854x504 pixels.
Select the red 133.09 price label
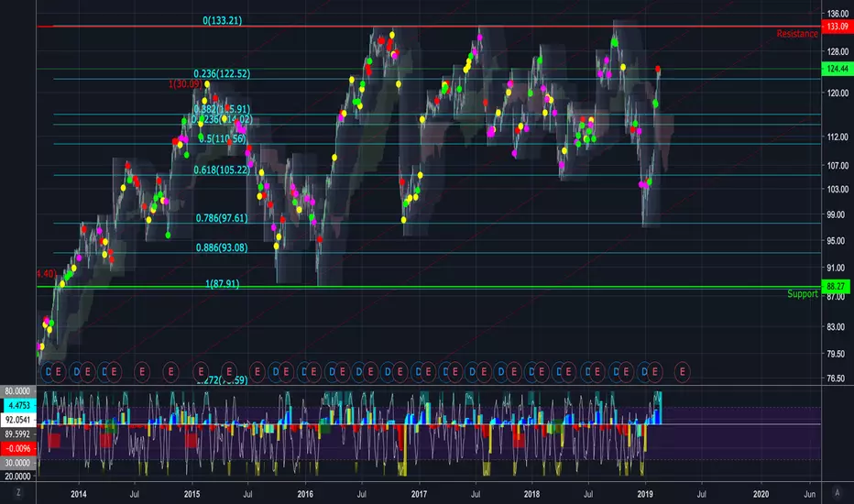pos(838,27)
